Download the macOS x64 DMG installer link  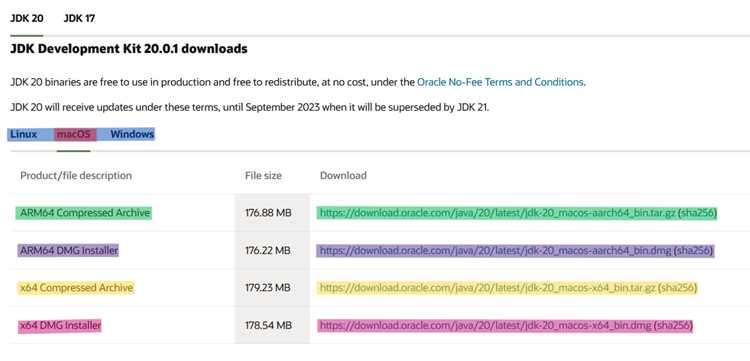tap(485, 326)
